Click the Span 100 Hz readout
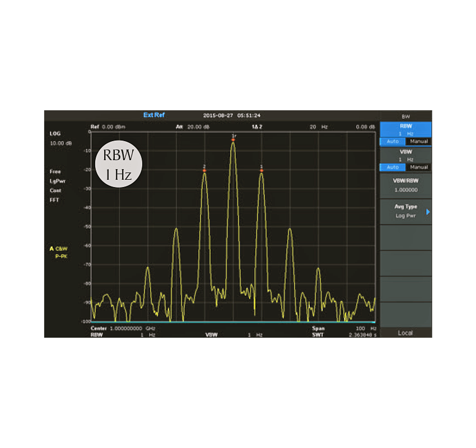This screenshot has width=476, height=448. 344,328
